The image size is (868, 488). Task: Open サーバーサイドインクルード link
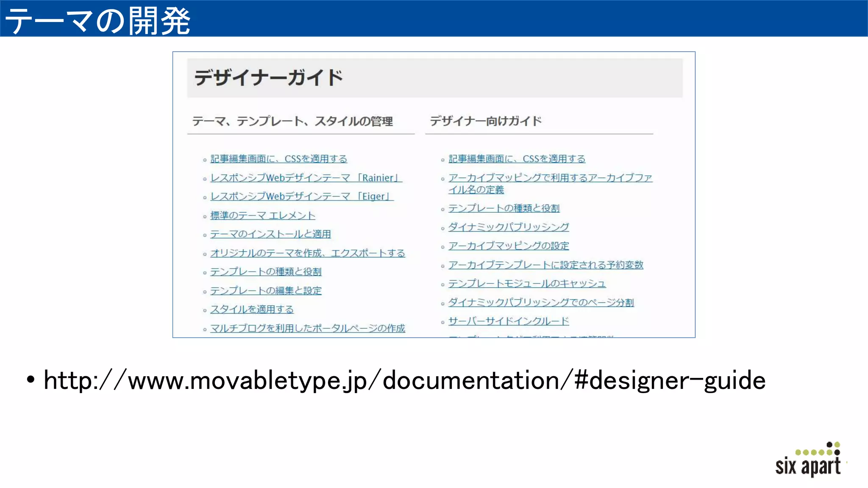509,321
